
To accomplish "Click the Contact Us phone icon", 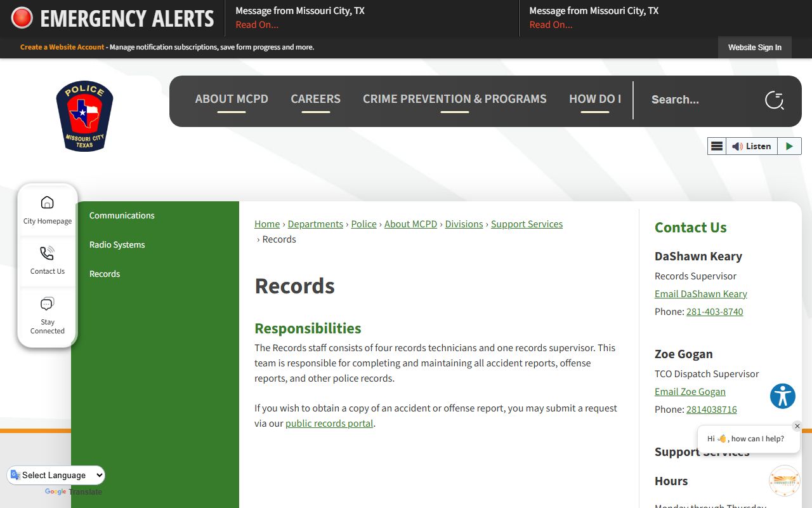I will click(x=47, y=253).
